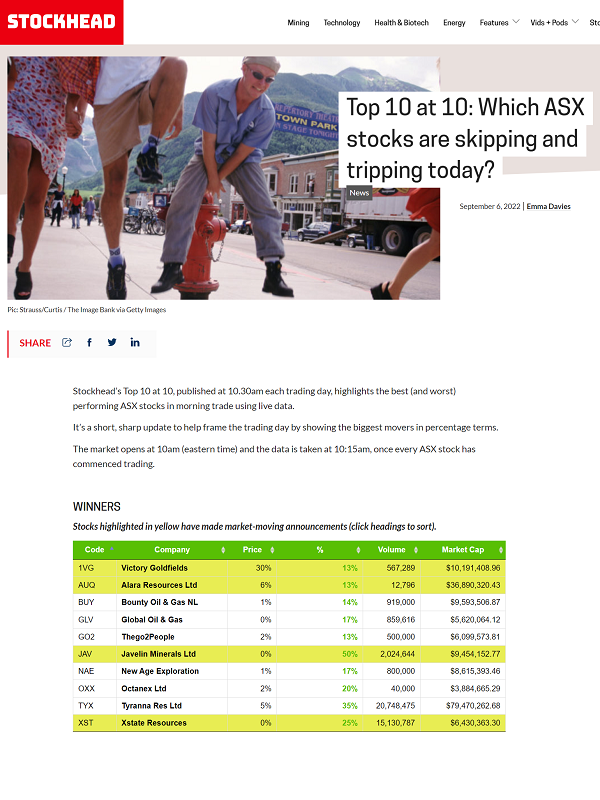
Task: Select the OXX code cell
Action: (95, 689)
